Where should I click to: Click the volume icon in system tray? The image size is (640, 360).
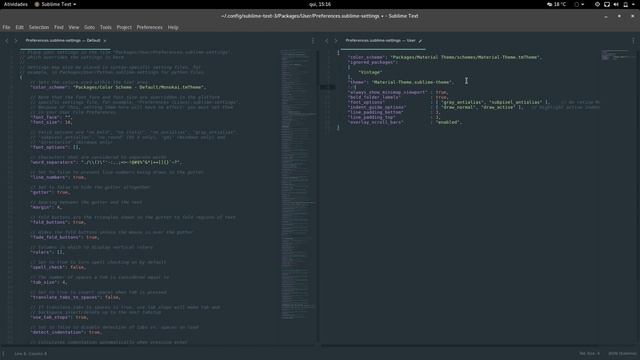[x=616, y=4]
